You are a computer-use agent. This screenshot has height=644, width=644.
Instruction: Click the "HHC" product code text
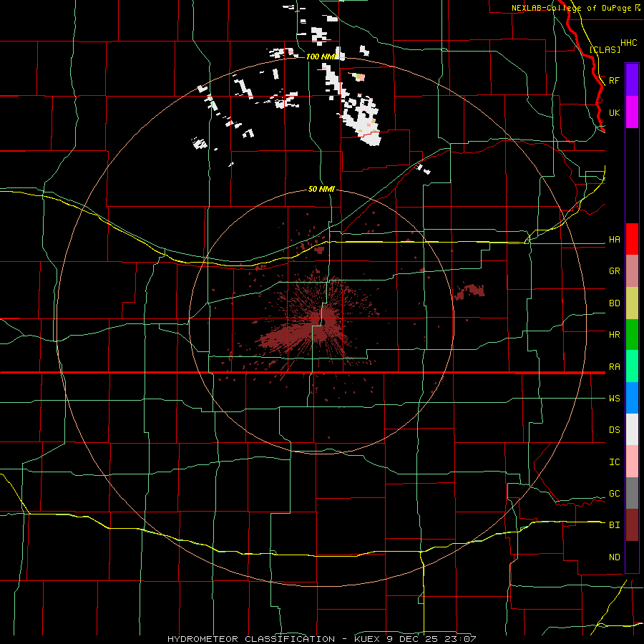(628, 43)
